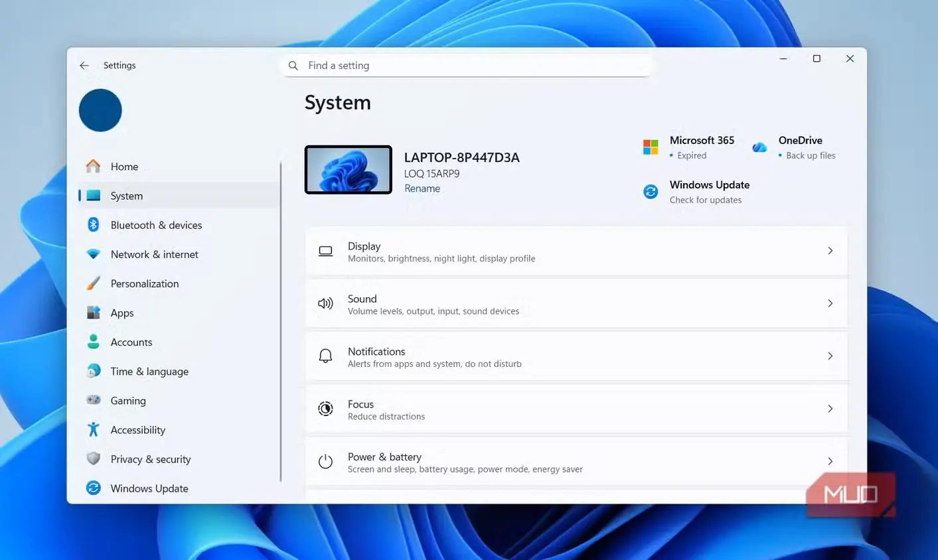Image resolution: width=938 pixels, height=560 pixels.
Task: Click the Power & battery power icon
Action: (325, 461)
